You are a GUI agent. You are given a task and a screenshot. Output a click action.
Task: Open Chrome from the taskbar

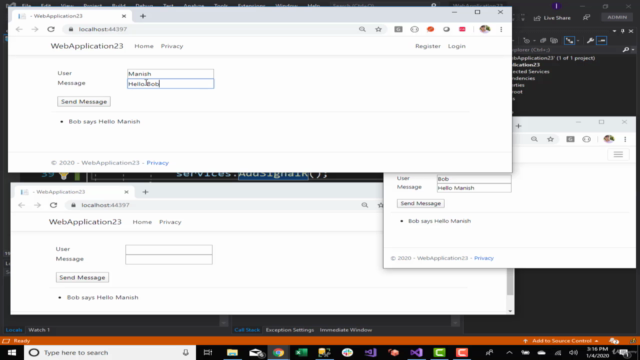click(278, 352)
